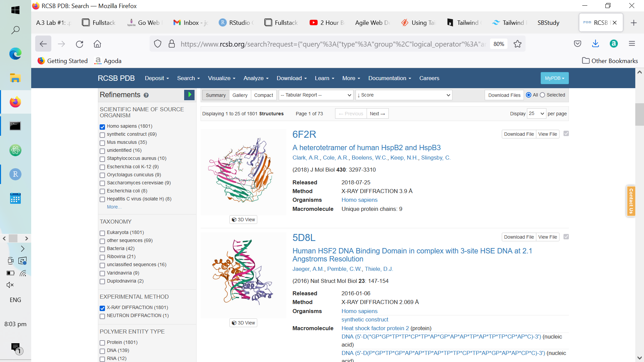Bookmark the page with the star icon

pyautogui.click(x=518, y=44)
